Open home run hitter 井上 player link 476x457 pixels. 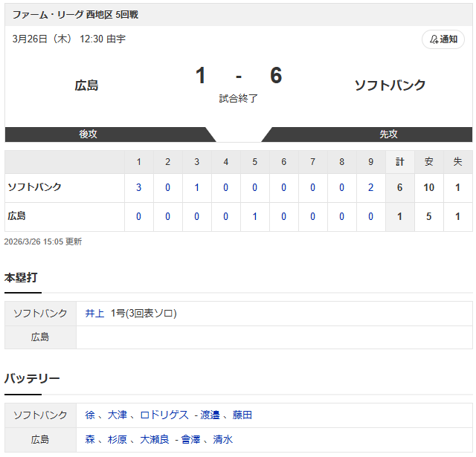[94, 314]
